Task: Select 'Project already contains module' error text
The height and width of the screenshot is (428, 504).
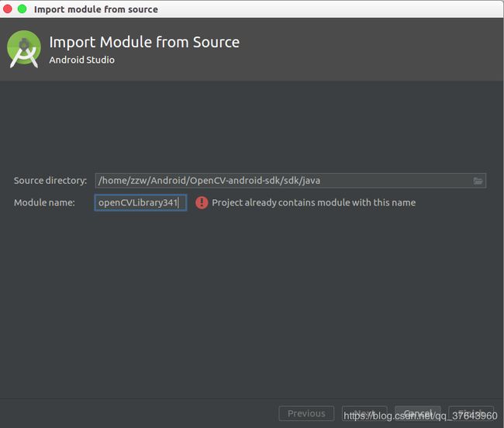Action: (x=314, y=202)
